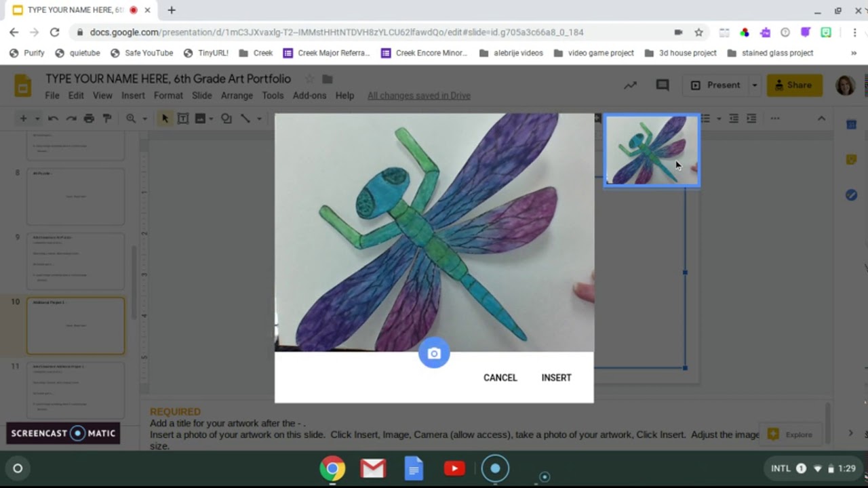868x488 pixels.
Task: Expand the Present options dropdown arrow
Action: tap(754, 85)
